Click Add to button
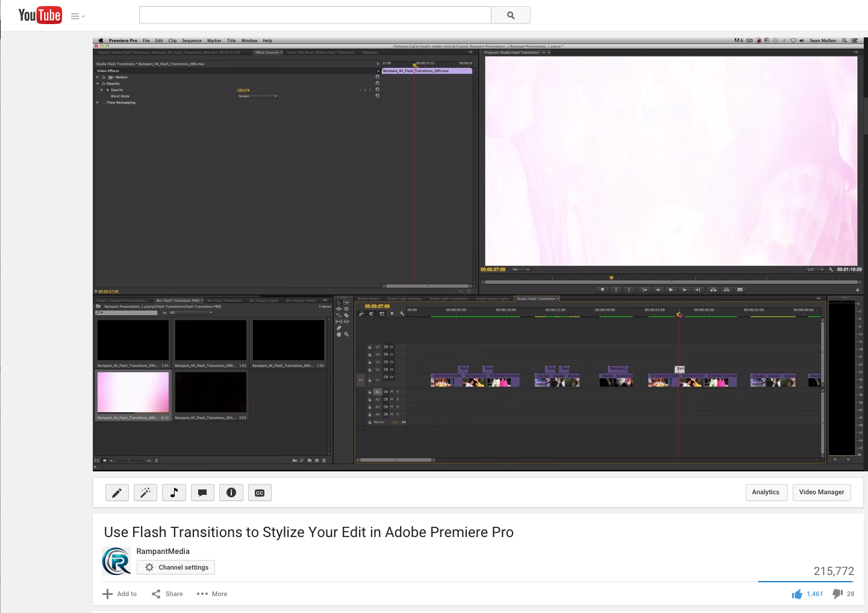 [120, 594]
